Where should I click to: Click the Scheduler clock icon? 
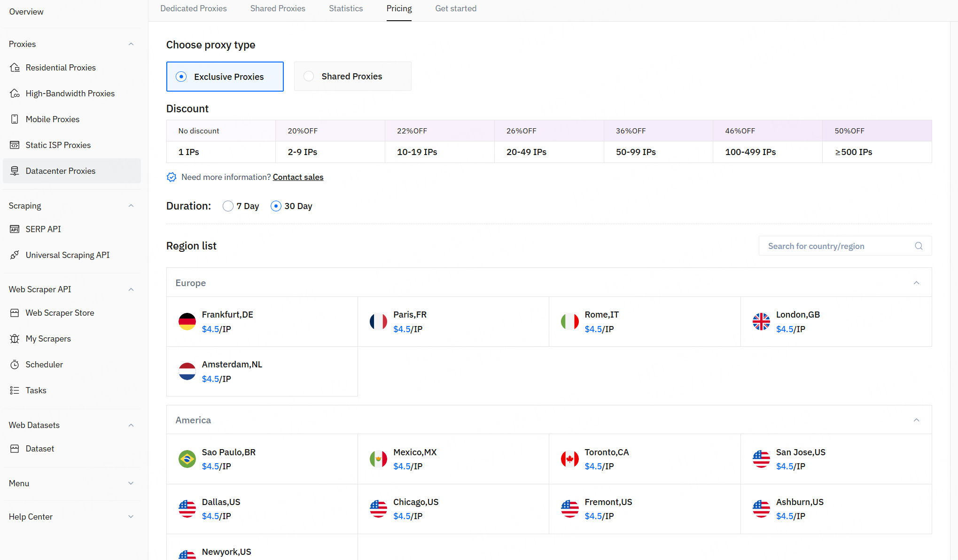15,365
